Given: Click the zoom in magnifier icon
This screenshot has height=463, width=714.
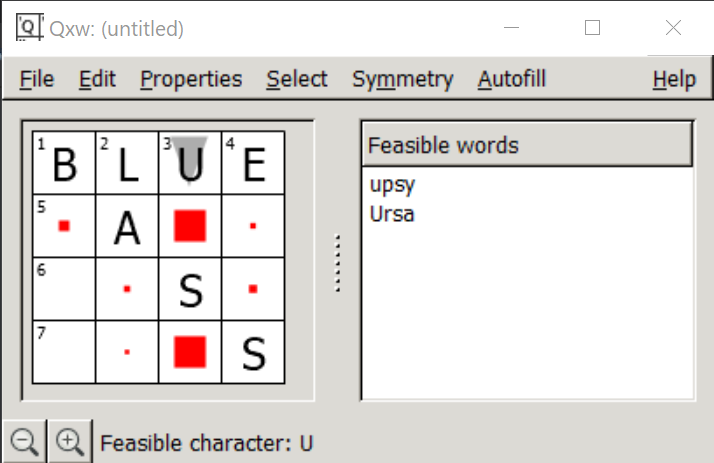Looking at the screenshot, I should [70, 442].
